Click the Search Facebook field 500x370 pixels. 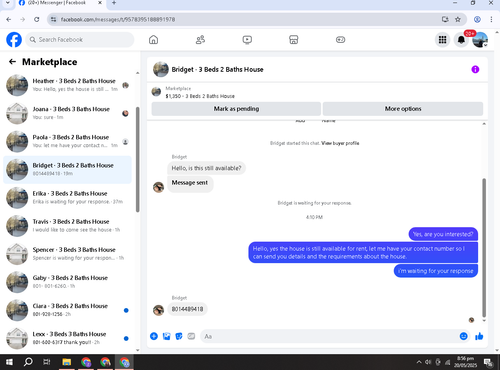click(80, 40)
